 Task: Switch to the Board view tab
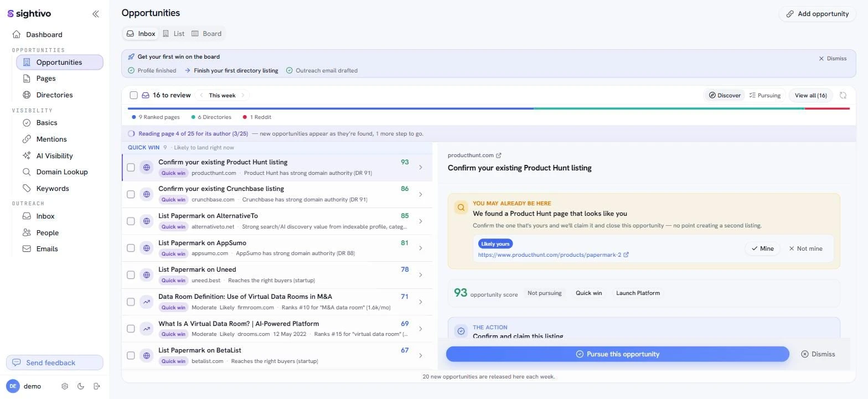(x=206, y=34)
